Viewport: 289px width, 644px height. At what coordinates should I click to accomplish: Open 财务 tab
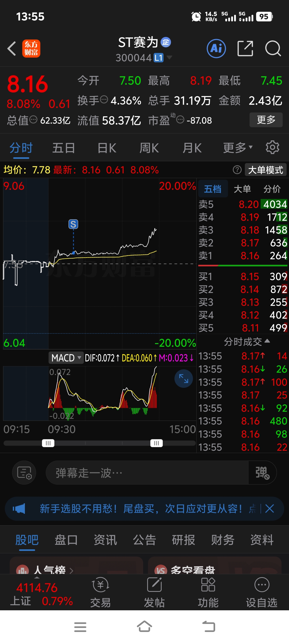click(223, 540)
